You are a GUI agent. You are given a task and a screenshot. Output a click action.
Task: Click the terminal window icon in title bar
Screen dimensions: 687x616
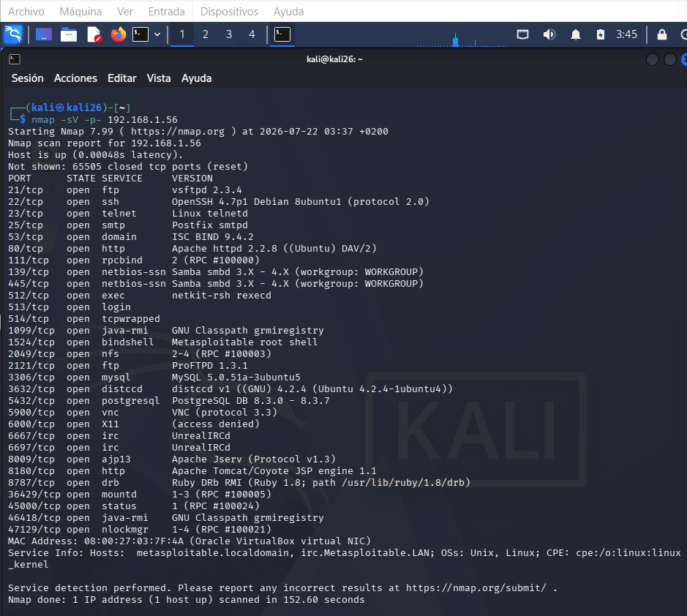click(x=15, y=59)
